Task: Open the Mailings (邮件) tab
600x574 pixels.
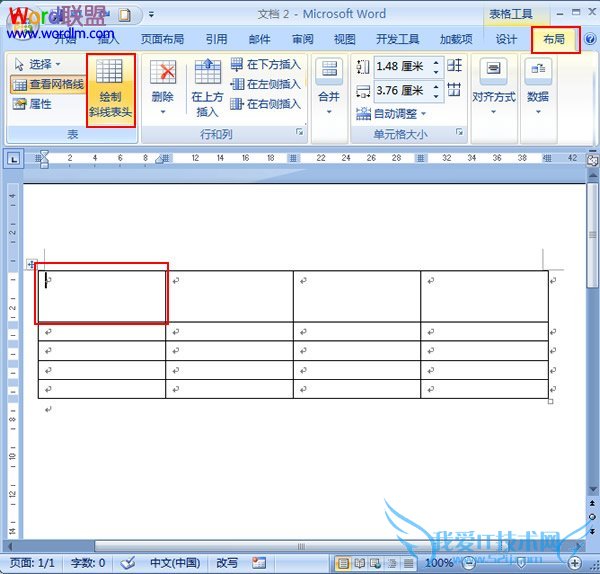Action: 259,39
